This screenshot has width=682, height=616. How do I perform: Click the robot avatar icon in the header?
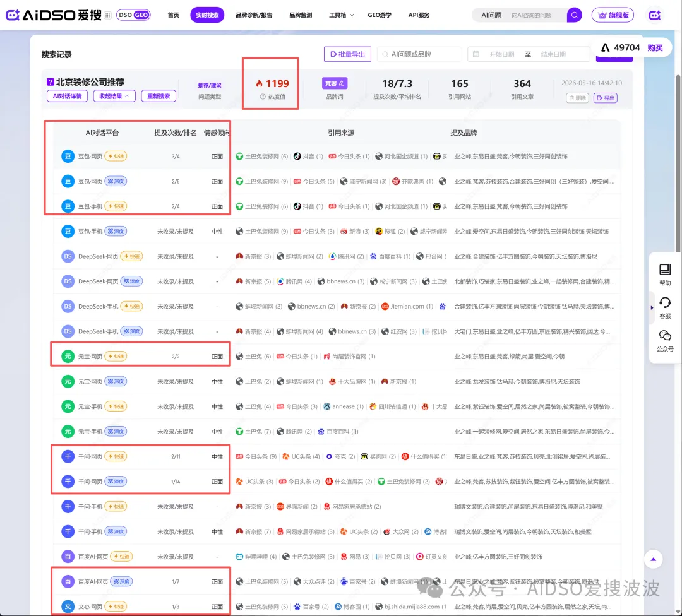tap(655, 15)
